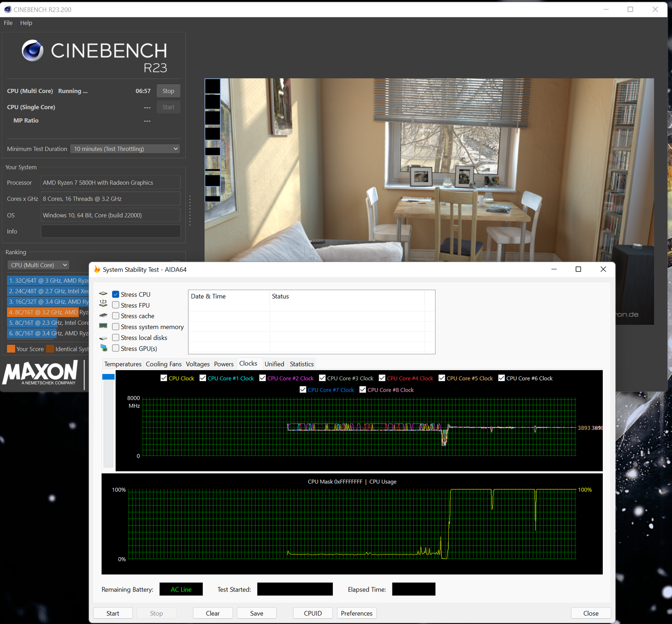Enable the Stress GPU(s) checkbox
The width and height of the screenshot is (672, 624).
pos(116,348)
